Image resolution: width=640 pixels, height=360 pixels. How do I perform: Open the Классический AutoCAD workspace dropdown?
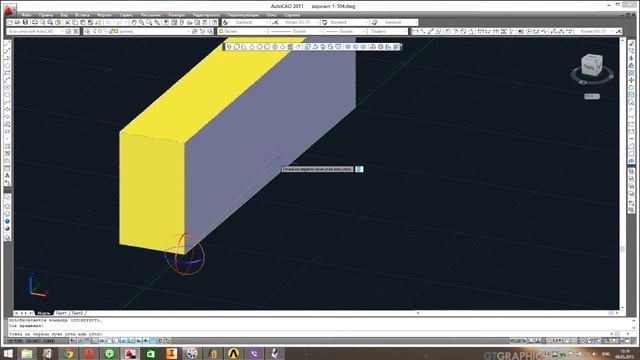click(36, 31)
